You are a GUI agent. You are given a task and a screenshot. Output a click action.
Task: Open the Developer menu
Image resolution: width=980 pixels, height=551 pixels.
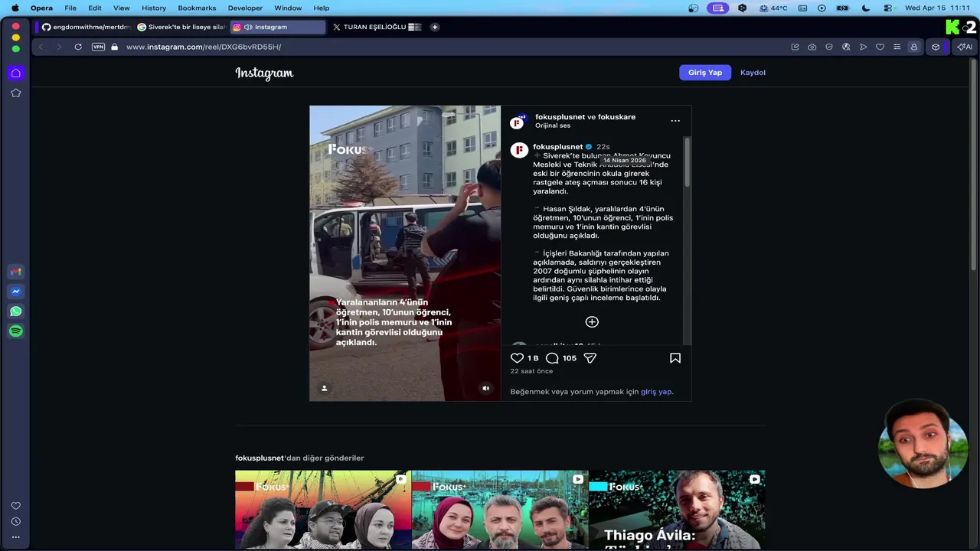[245, 8]
